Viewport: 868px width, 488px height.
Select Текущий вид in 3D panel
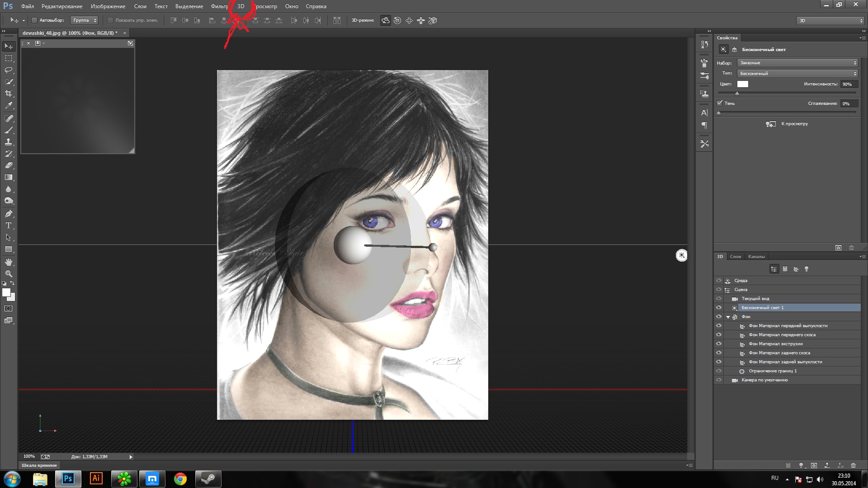tap(755, 299)
